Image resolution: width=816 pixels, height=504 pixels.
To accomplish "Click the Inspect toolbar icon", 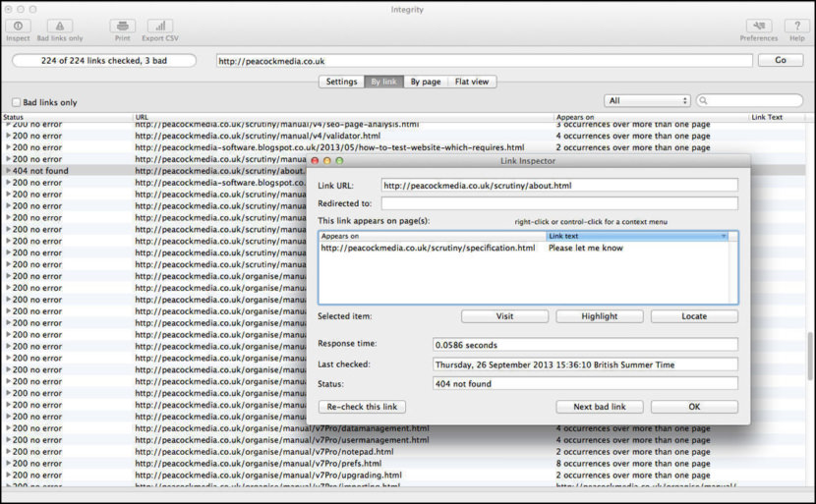I will 18,27.
